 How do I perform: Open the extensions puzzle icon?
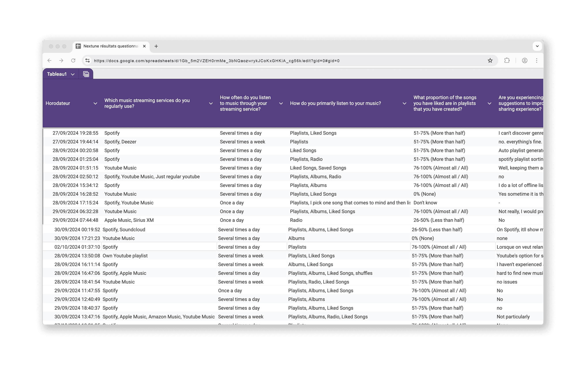coord(507,60)
